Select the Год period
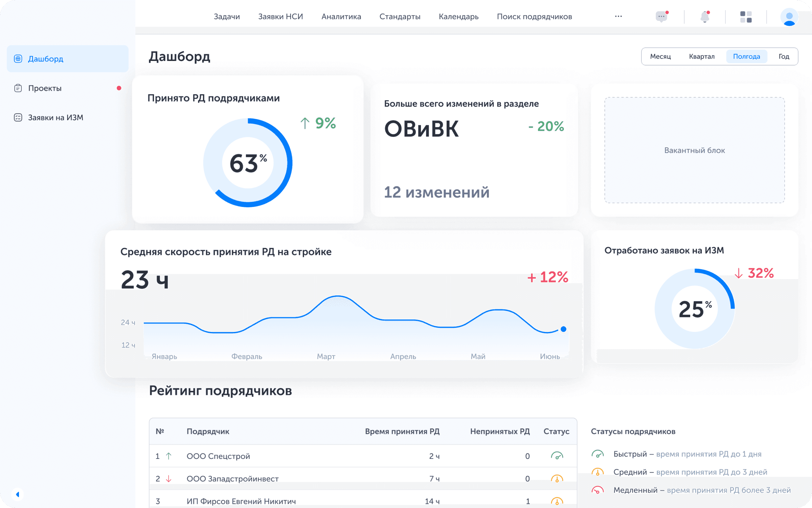This screenshot has height=508, width=812. point(784,56)
